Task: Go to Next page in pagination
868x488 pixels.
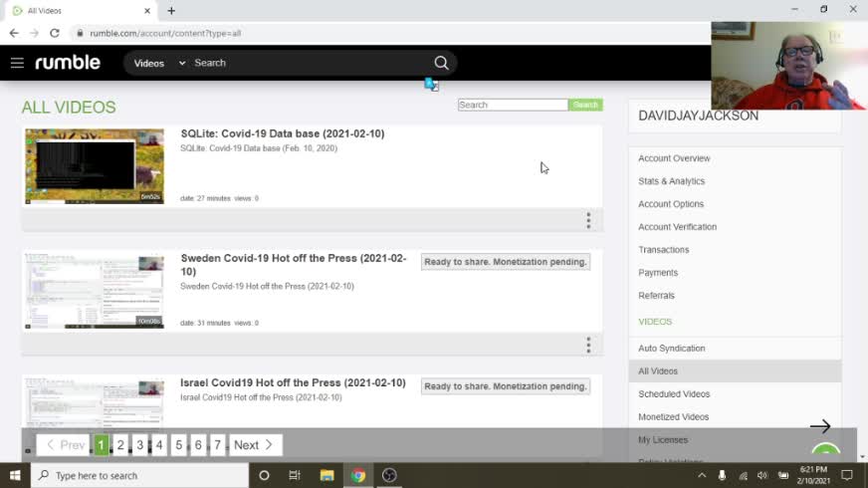Action: pyautogui.click(x=255, y=445)
